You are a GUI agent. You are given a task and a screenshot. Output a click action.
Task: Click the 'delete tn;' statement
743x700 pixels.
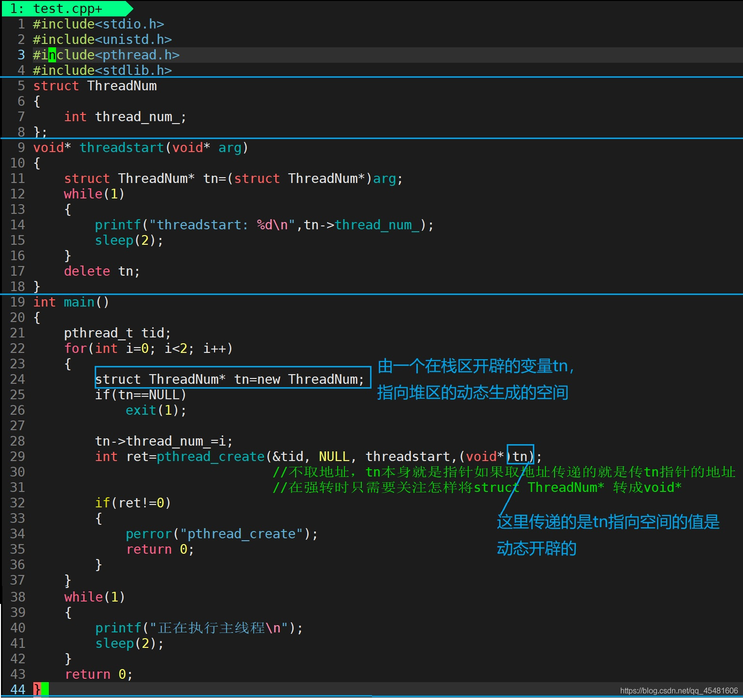[x=102, y=271]
